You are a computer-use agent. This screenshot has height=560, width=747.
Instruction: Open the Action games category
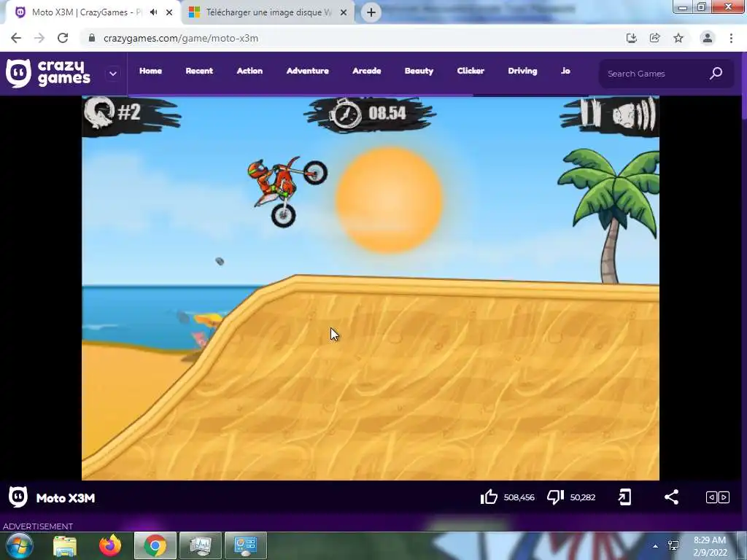point(249,71)
